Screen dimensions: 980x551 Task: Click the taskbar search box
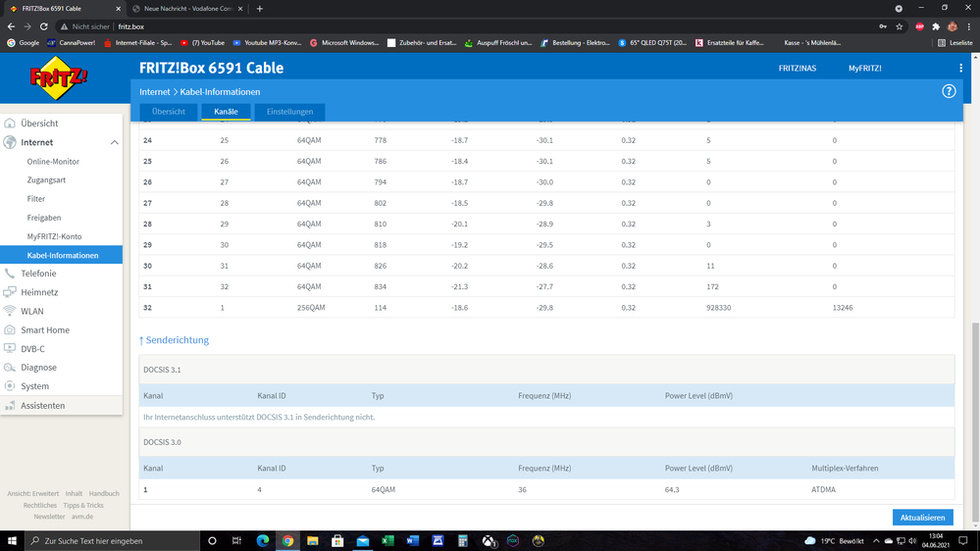113,541
